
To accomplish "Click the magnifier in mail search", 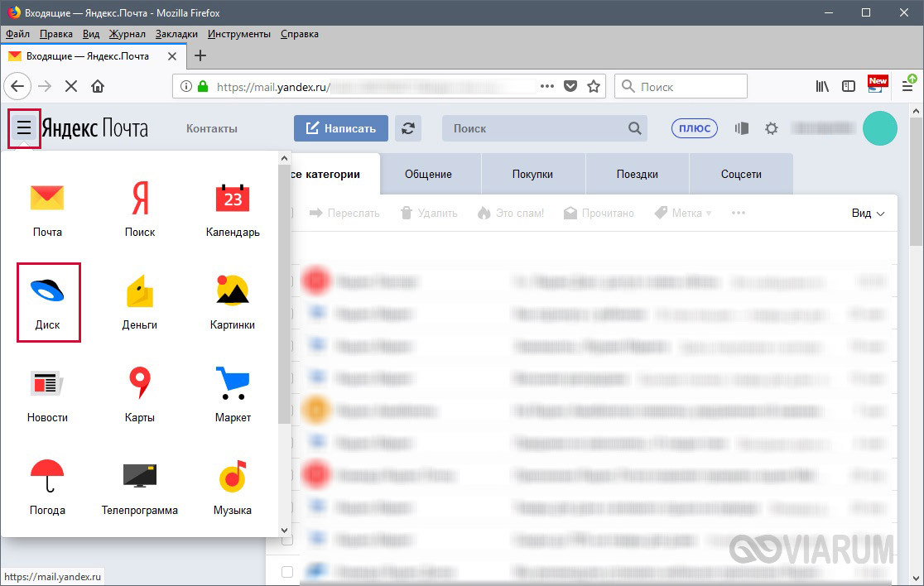I will point(634,128).
